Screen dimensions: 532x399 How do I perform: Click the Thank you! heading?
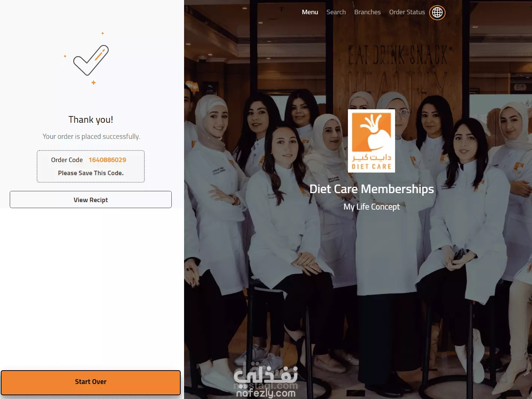(x=91, y=120)
